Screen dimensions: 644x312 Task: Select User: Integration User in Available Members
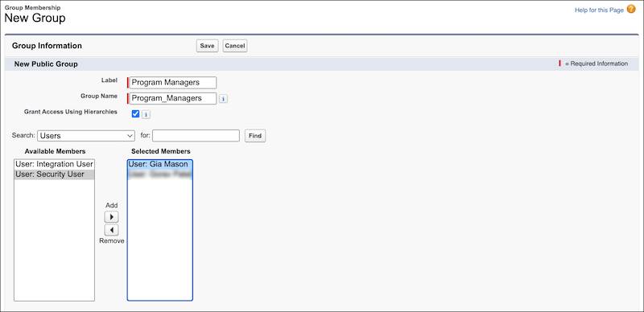click(54, 164)
